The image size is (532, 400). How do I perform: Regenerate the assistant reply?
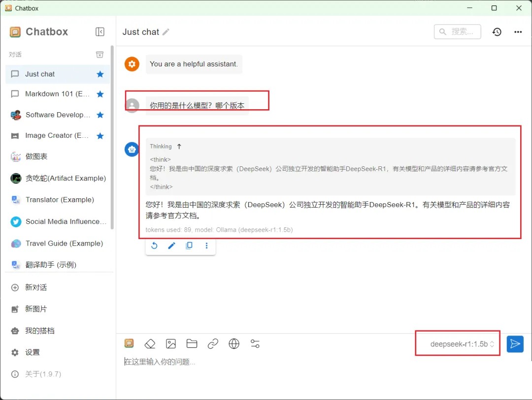coord(154,246)
